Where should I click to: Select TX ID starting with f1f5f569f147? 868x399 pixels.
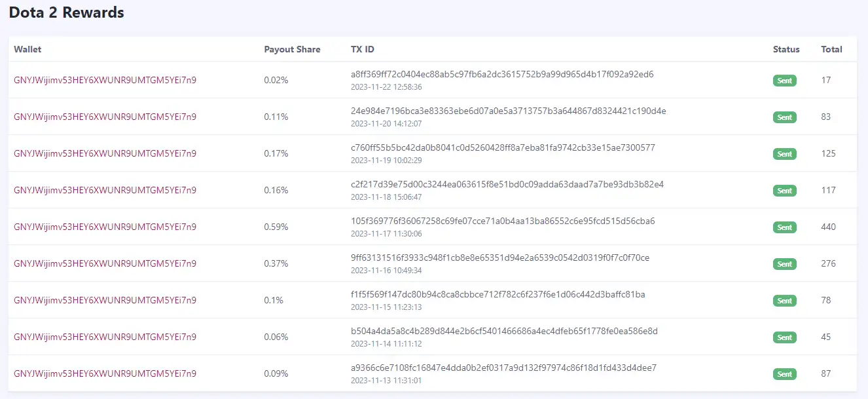point(498,294)
